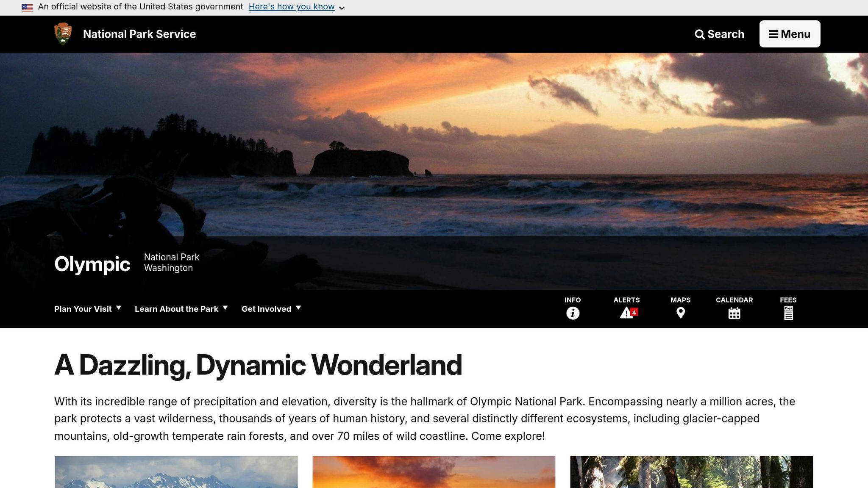Click the US flag icon in banner
The width and height of the screenshot is (868, 488).
click(x=27, y=7)
